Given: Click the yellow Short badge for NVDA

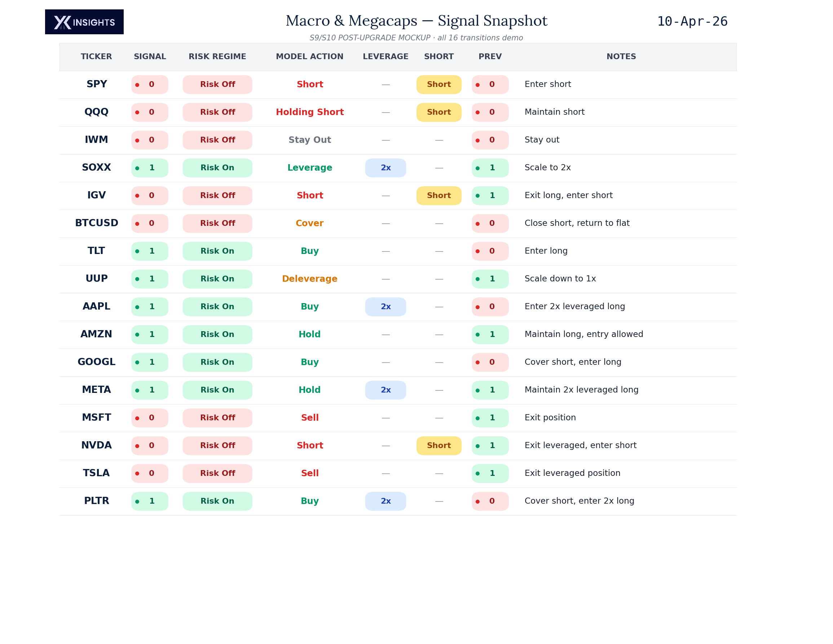Looking at the screenshot, I should pyautogui.click(x=438, y=446).
